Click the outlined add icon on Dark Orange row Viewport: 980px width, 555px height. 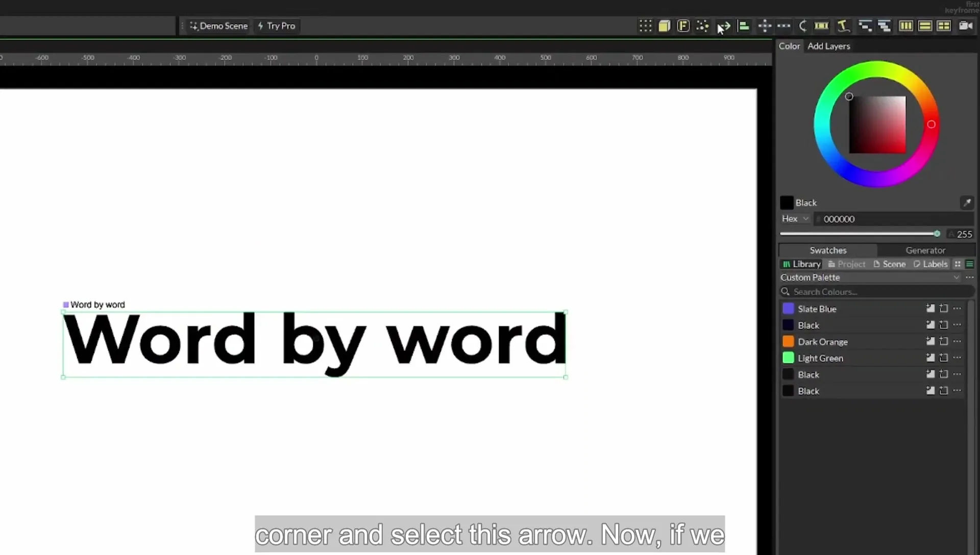[944, 341]
